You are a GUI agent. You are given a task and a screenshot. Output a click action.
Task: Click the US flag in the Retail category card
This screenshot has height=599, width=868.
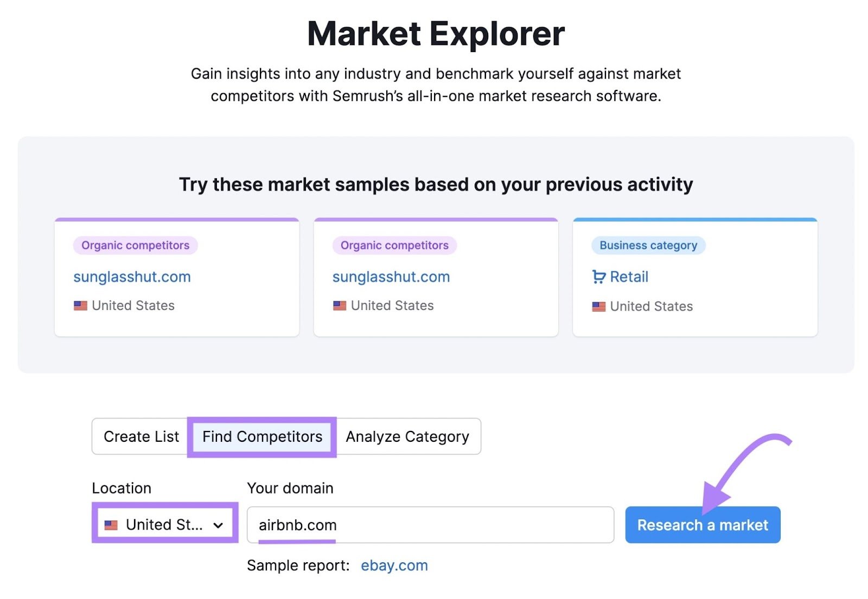598,307
